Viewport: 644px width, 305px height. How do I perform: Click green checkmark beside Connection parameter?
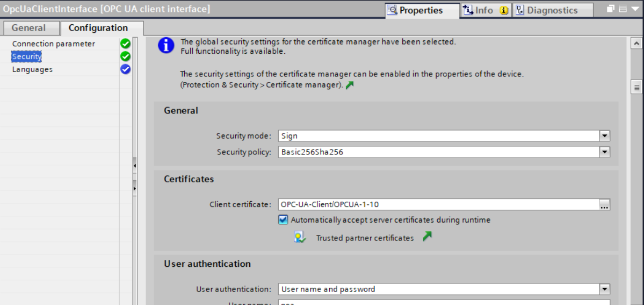click(x=126, y=44)
